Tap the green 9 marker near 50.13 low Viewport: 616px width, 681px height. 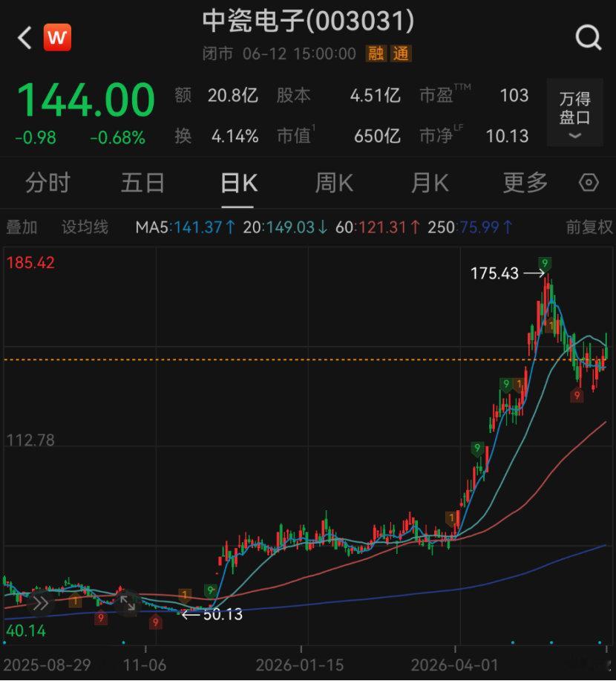point(211,590)
